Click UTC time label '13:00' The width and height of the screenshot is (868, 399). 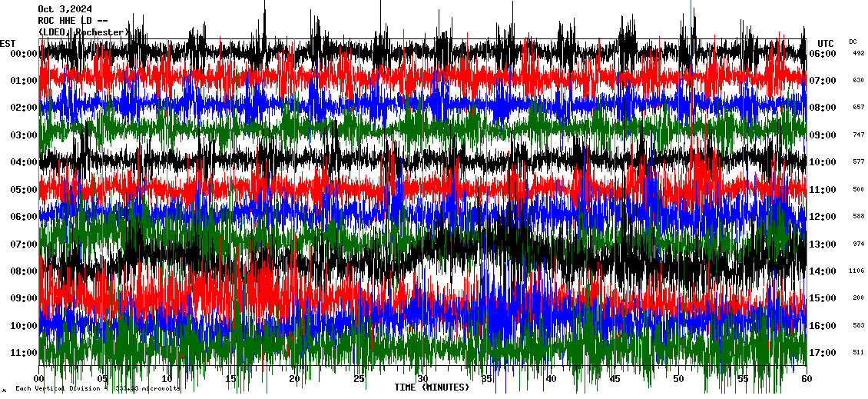[823, 244]
